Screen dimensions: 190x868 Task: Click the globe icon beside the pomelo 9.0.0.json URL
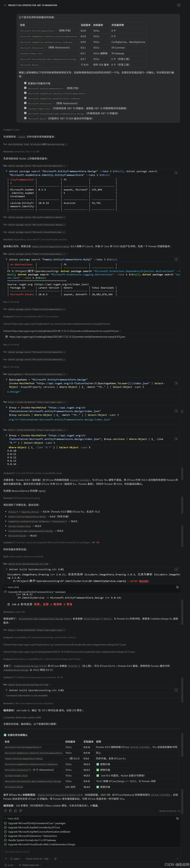coord(7,336)
